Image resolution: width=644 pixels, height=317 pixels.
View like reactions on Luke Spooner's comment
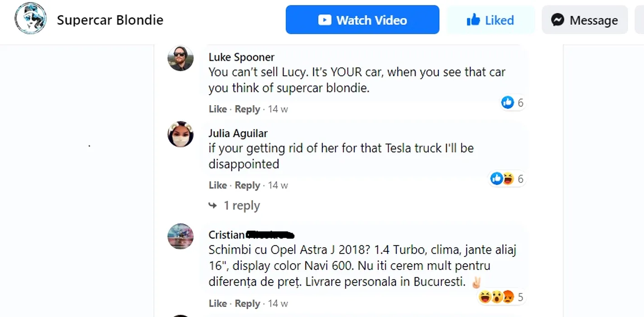coord(512,103)
